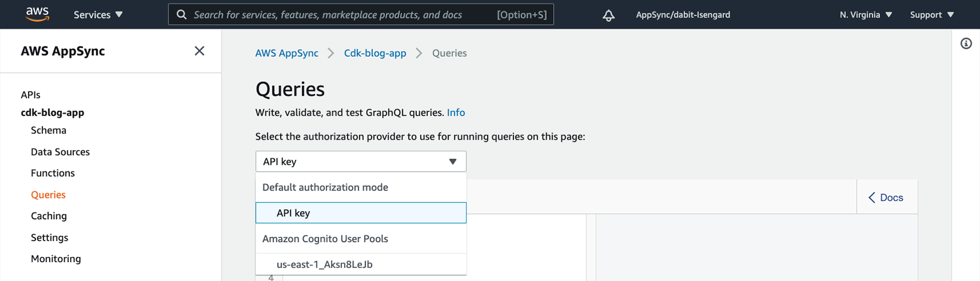Screen dimensions: 980x281
Task: Click the search magnifier icon
Action: 181,14
